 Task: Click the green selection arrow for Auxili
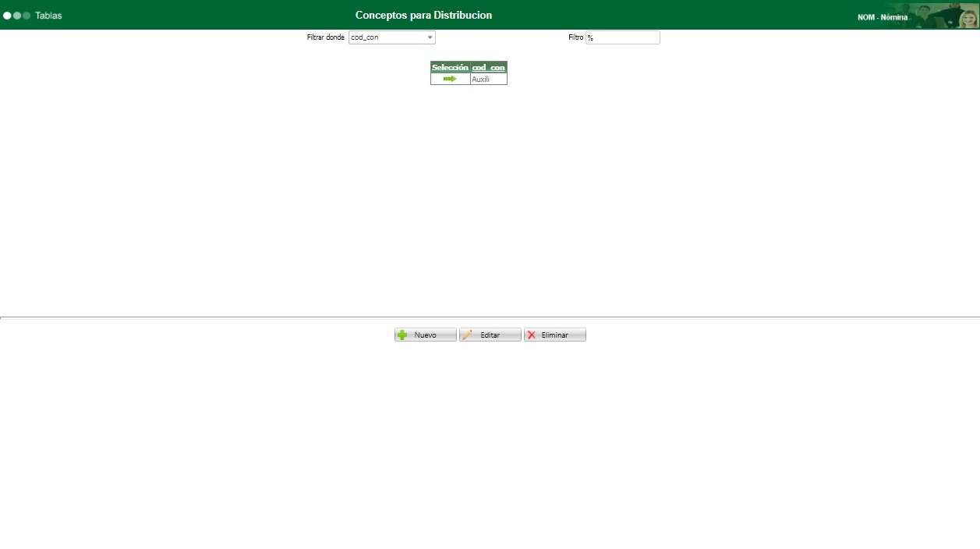(450, 79)
